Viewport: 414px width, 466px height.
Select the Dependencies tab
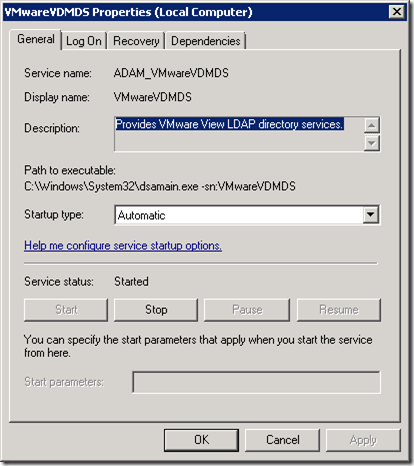pyautogui.click(x=206, y=41)
